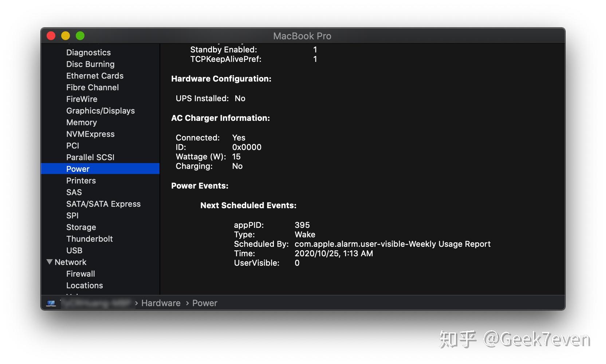
Task: Click the Wattage (W) value 15
Action: click(236, 157)
